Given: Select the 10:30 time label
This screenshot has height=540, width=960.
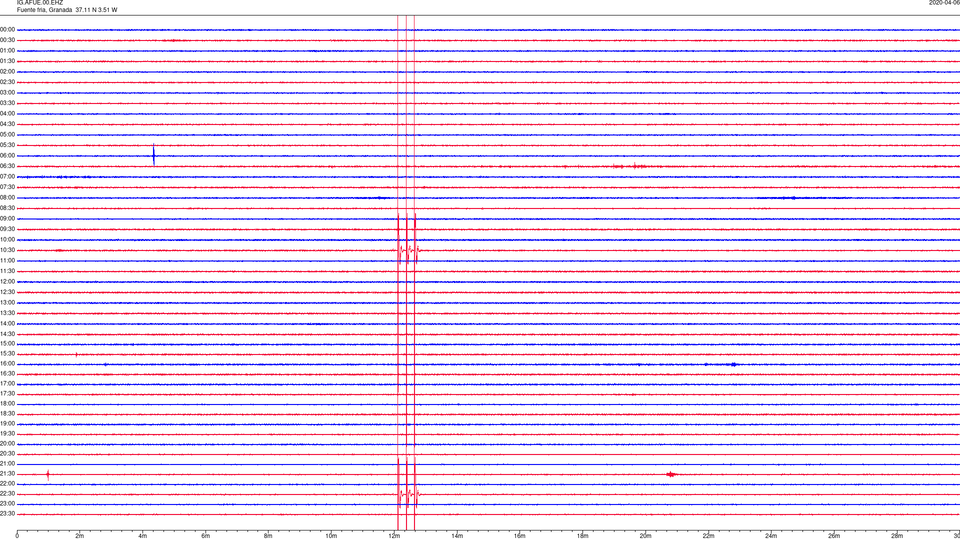Looking at the screenshot, I should (7, 250).
